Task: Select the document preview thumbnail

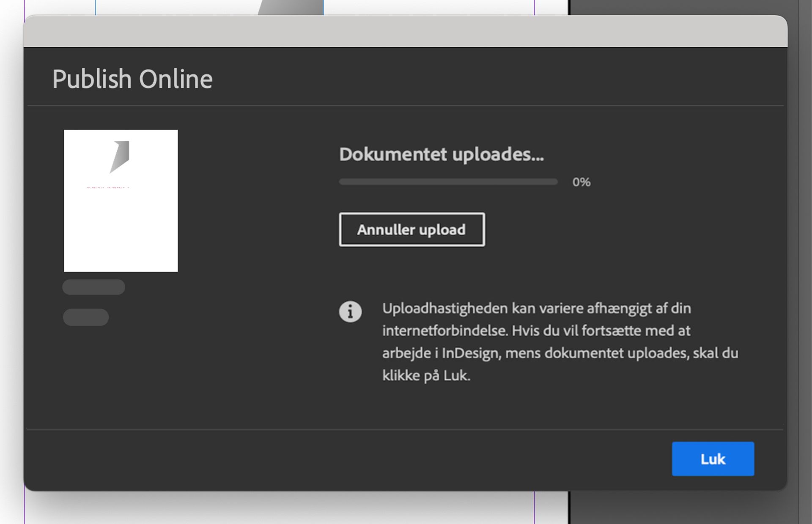Action: (121, 201)
